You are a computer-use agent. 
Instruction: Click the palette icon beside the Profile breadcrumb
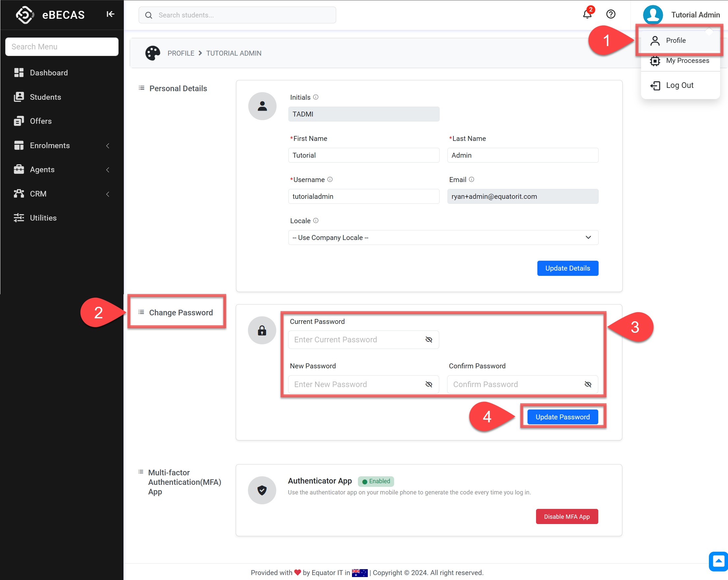[x=152, y=53]
